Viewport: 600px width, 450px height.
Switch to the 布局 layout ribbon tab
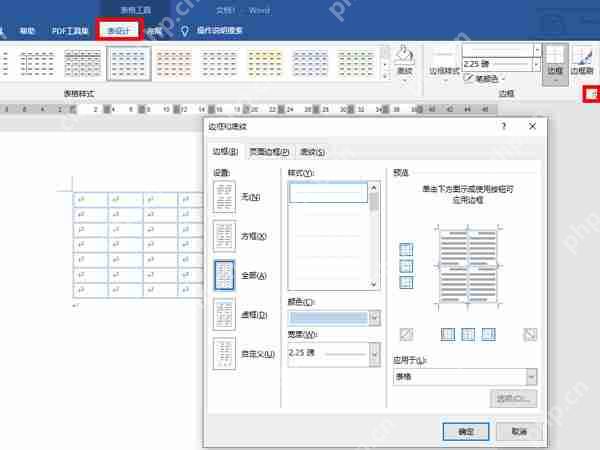[155, 31]
